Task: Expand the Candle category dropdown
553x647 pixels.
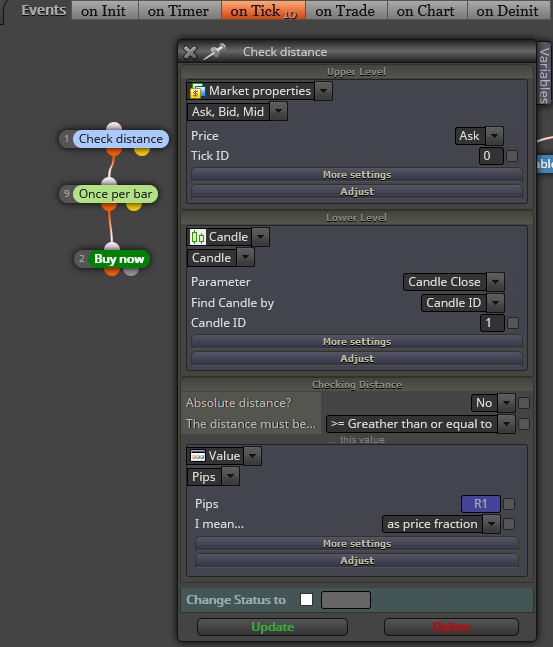Action: [260, 237]
